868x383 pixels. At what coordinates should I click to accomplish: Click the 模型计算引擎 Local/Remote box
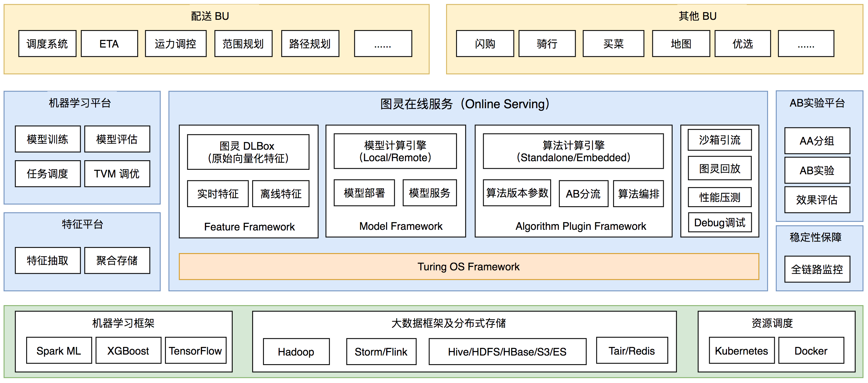pos(395,151)
